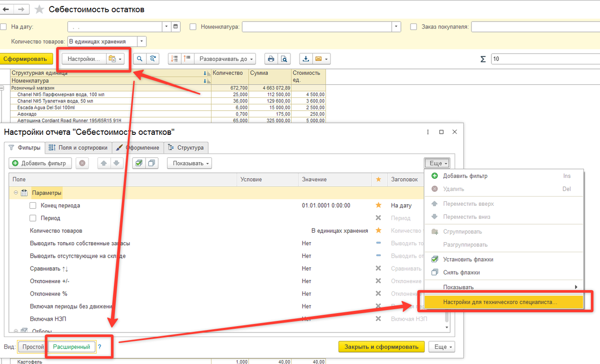The height and width of the screenshot is (364, 600).
Task: Switch view to Простой
Action: [33, 347]
